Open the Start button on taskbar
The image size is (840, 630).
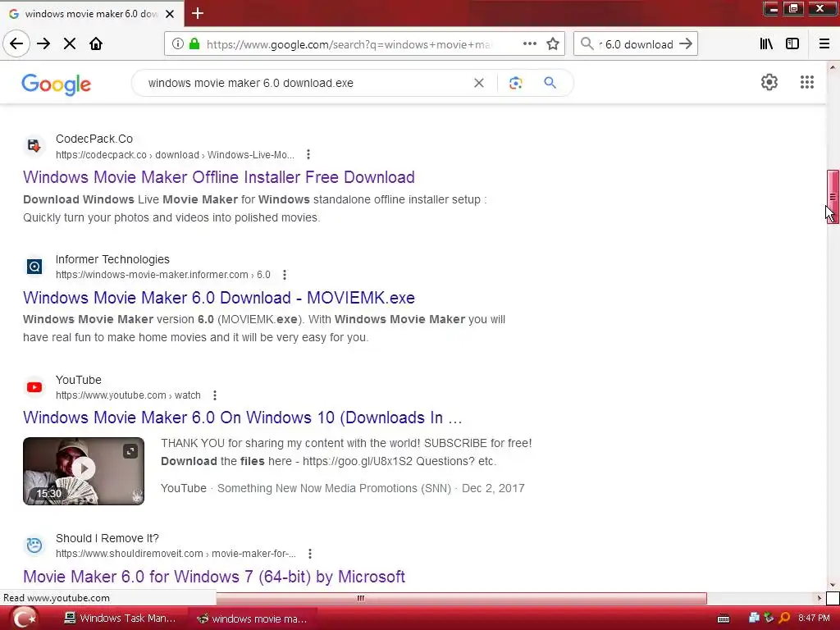coord(24,619)
